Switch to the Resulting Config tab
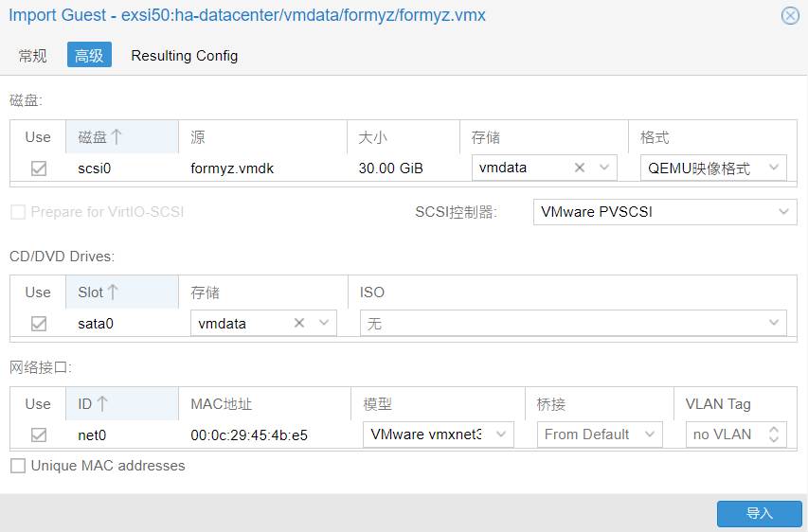 (185, 56)
